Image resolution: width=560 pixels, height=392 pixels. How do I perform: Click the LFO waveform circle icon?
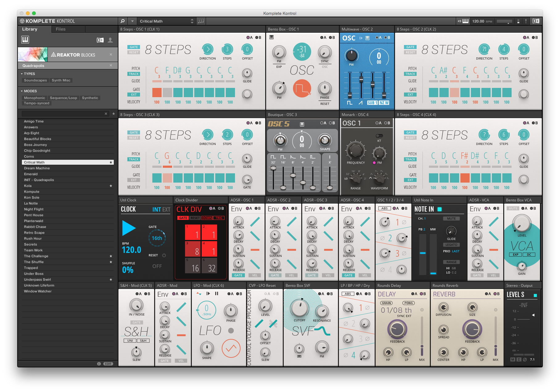click(231, 349)
